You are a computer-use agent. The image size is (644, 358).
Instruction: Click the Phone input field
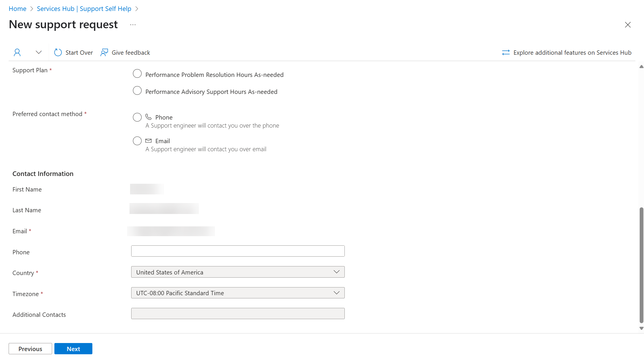238,250
